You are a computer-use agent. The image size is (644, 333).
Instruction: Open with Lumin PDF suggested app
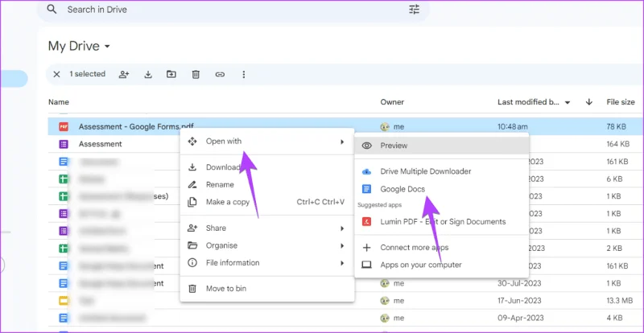[x=443, y=222]
